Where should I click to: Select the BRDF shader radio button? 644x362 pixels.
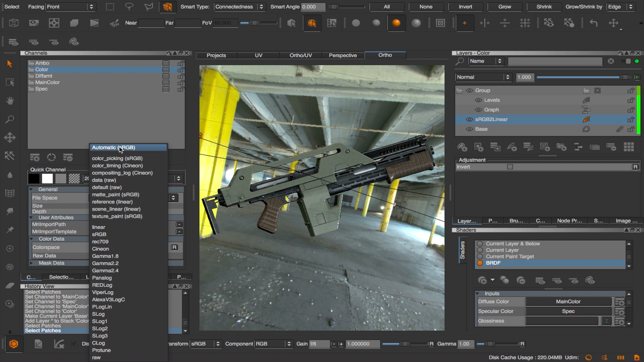click(x=480, y=263)
